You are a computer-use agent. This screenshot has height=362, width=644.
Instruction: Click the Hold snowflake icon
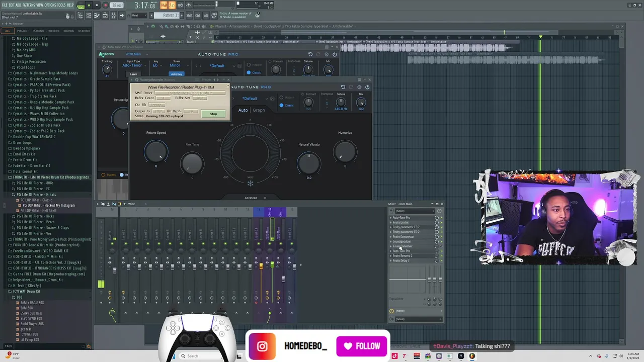[250, 183]
